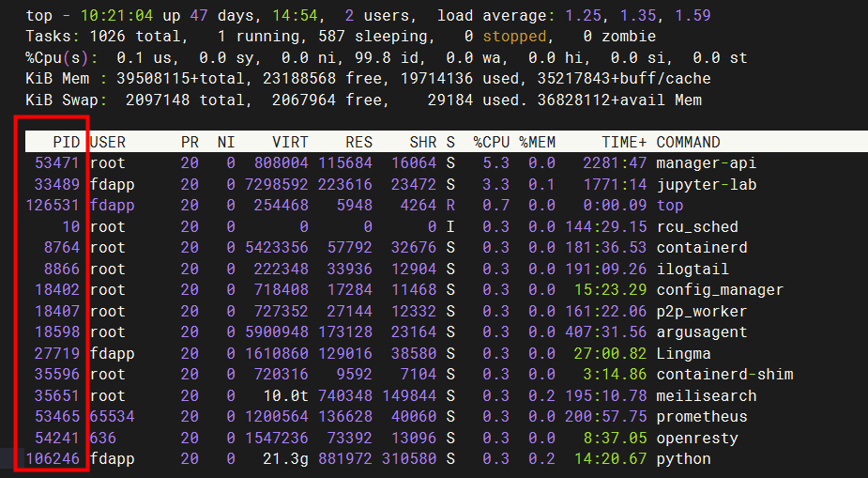This screenshot has width=868, height=478.
Task: Click the stopped tasks label
Action: pyautogui.click(x=514, y=36)
